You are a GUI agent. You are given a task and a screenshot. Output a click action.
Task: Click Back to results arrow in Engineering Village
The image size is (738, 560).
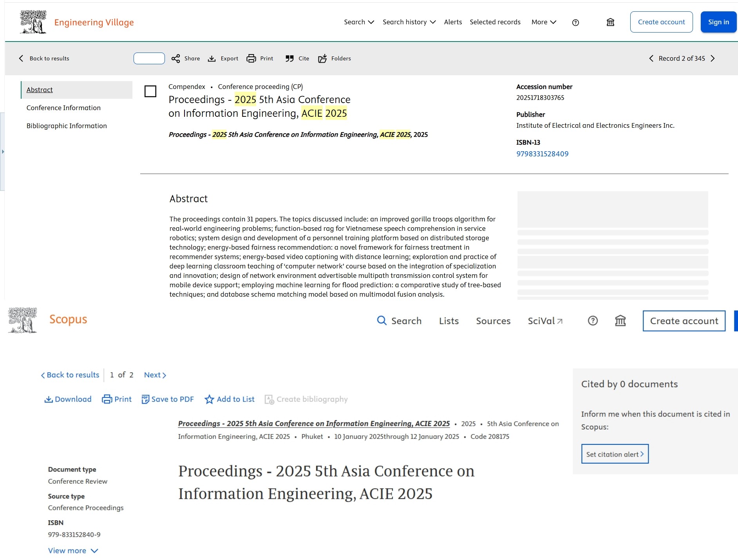point(21,58)
